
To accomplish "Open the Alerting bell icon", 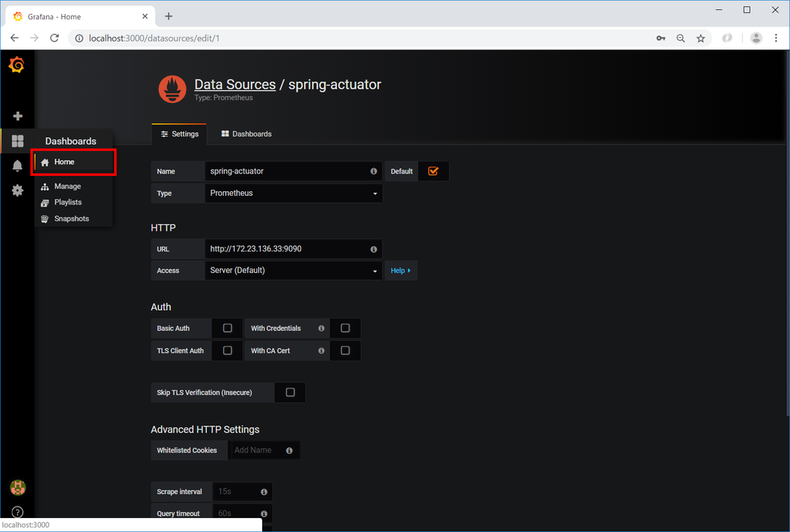I will tap(17, 166).
